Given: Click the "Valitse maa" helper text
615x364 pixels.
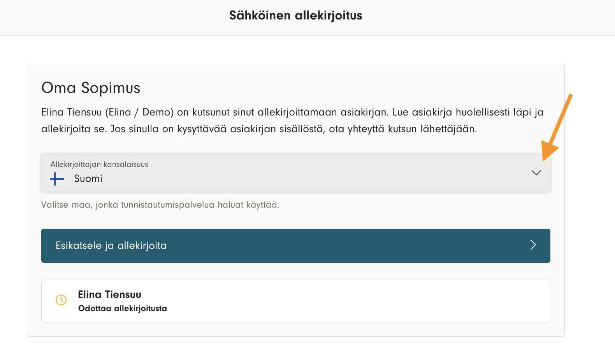Looking at the screenshot, I should [x=160, y=205].
